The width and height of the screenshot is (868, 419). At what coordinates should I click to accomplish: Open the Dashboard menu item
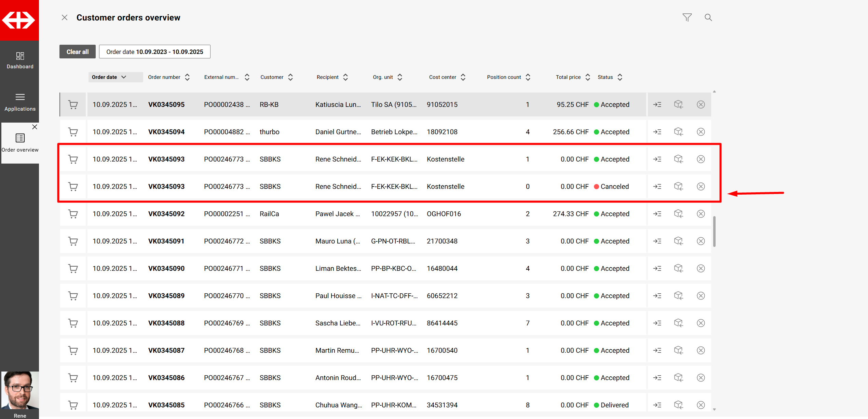[20, 60]
